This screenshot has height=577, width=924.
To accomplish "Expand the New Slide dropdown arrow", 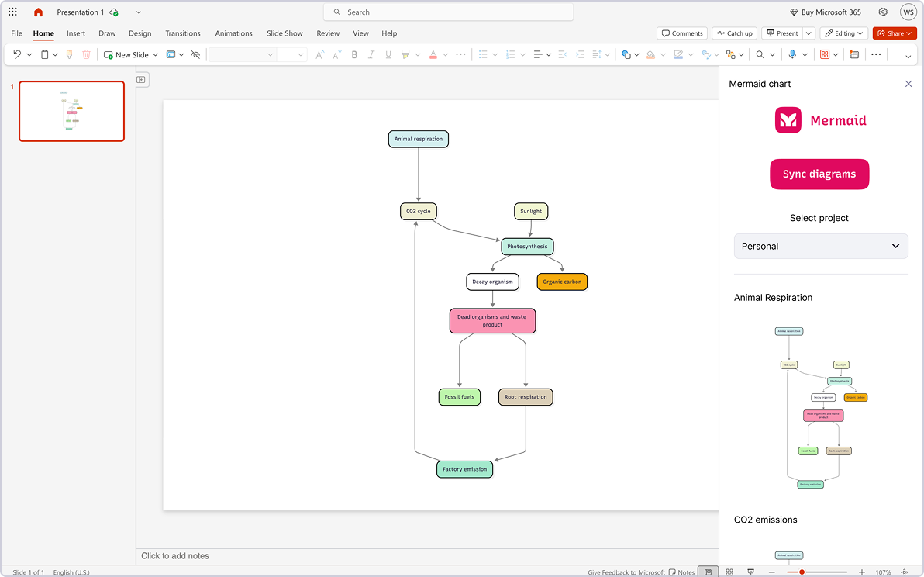I will point(155,54).
